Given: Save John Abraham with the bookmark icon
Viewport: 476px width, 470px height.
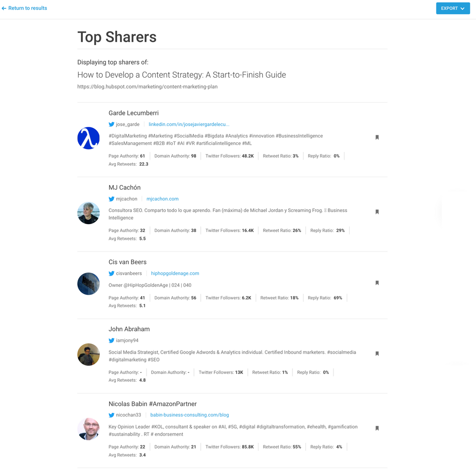Looking at the screenshot, I should 377,353.
